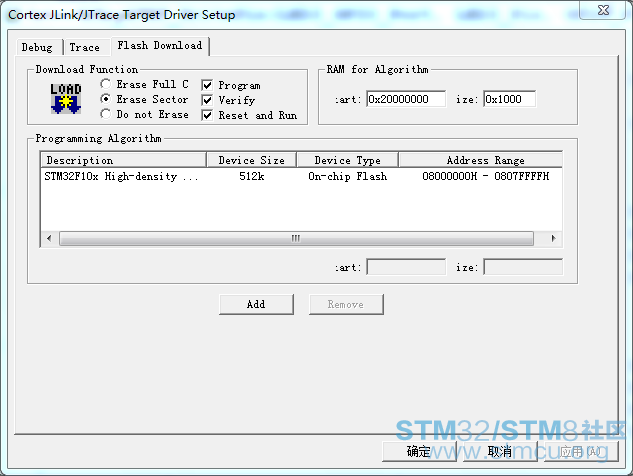Click address range 08000000H - 0807FFFFH
633x476 pixels.
pyautogui.click(x=486, y=176)
